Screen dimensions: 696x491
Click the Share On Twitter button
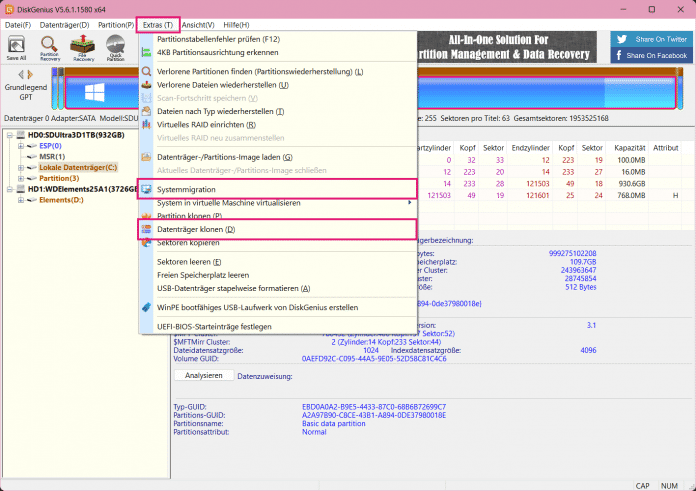tap(649, 39)
